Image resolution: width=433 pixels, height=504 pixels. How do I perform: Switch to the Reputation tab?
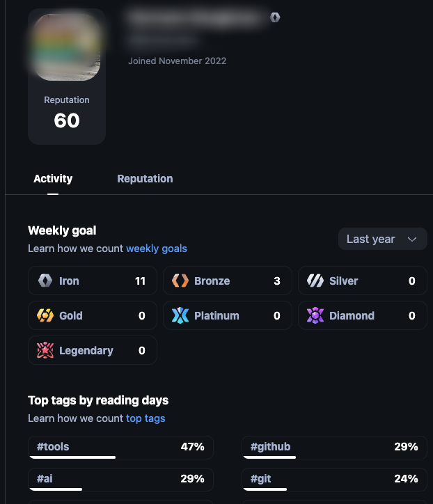coord(145,179)
